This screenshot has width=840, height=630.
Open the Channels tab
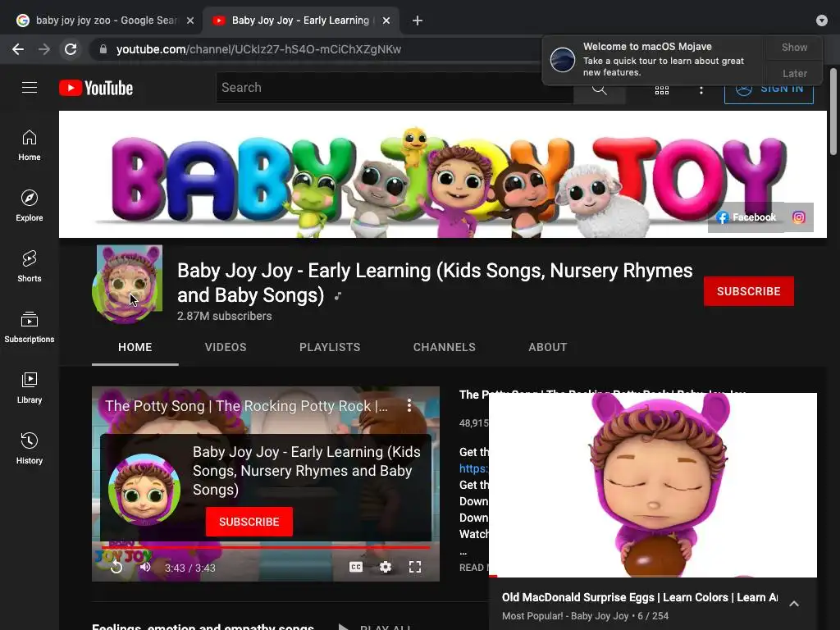coord(444,347)
